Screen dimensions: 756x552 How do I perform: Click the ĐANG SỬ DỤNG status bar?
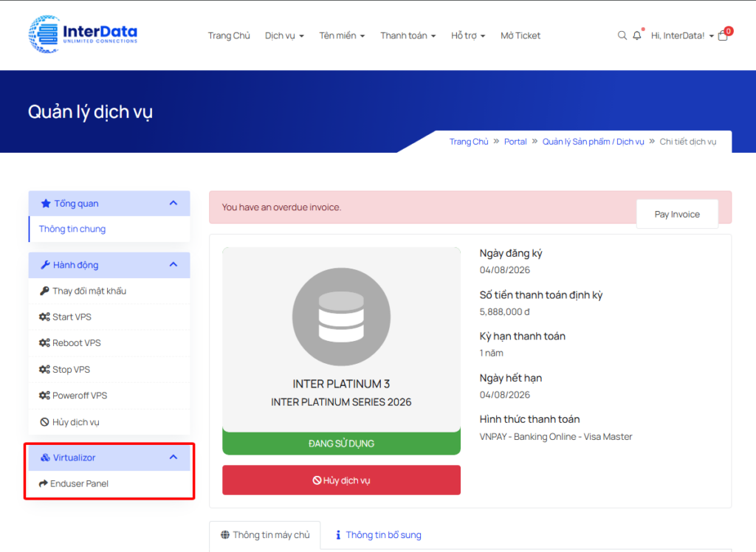click(x=341, y=444)
